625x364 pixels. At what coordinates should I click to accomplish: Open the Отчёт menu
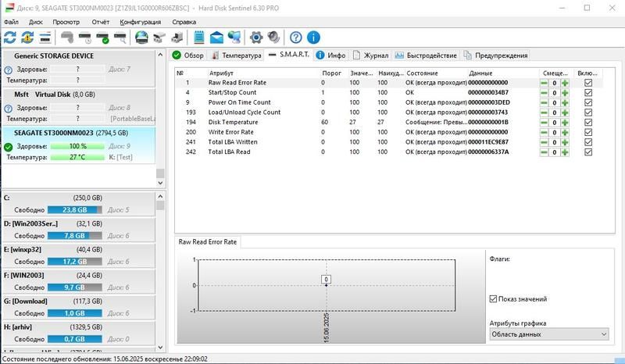[x=101, y=22]
